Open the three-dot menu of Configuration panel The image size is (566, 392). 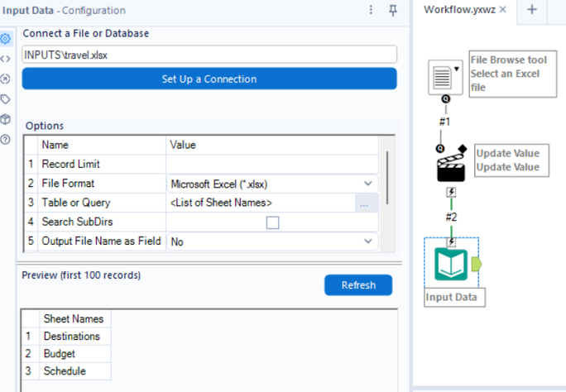[371, 10]
